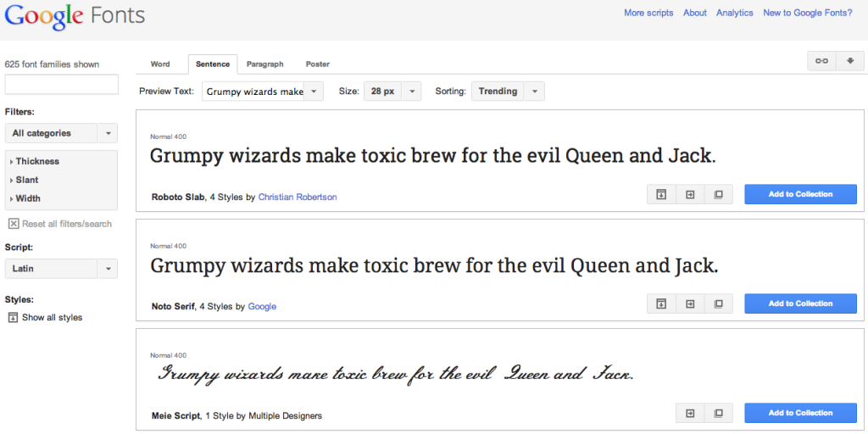This screenshot has height=434, width=868.
Task: Open the Latin script dropdown arrow
Action: pos(108,269)
